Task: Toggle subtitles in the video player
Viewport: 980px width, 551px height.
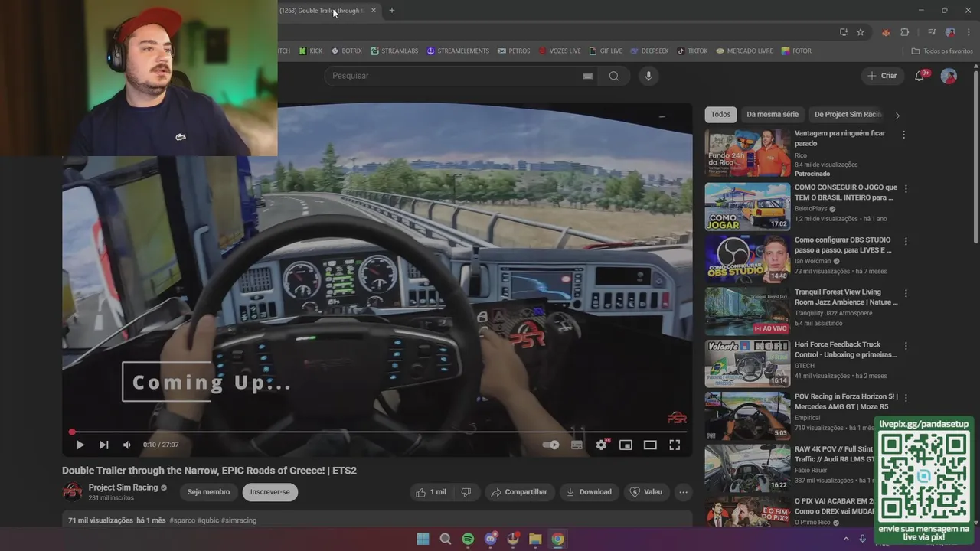Action: click(577, 445)
